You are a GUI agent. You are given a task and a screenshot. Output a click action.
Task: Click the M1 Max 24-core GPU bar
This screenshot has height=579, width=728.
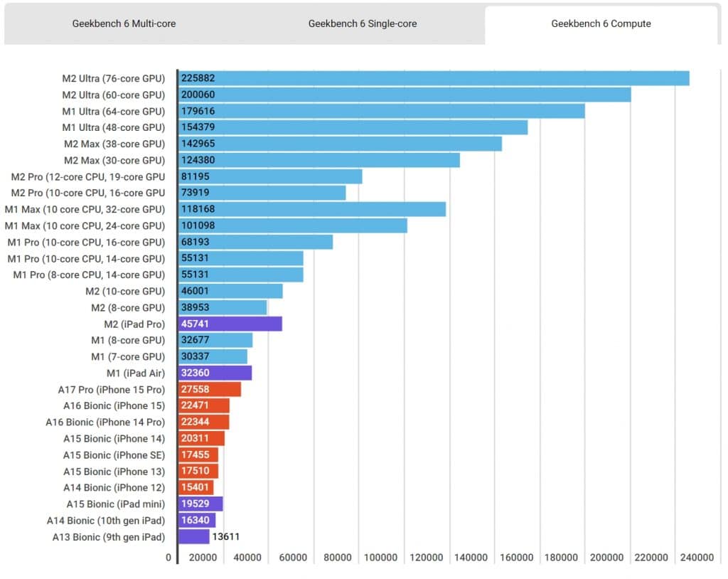point(292,225)
